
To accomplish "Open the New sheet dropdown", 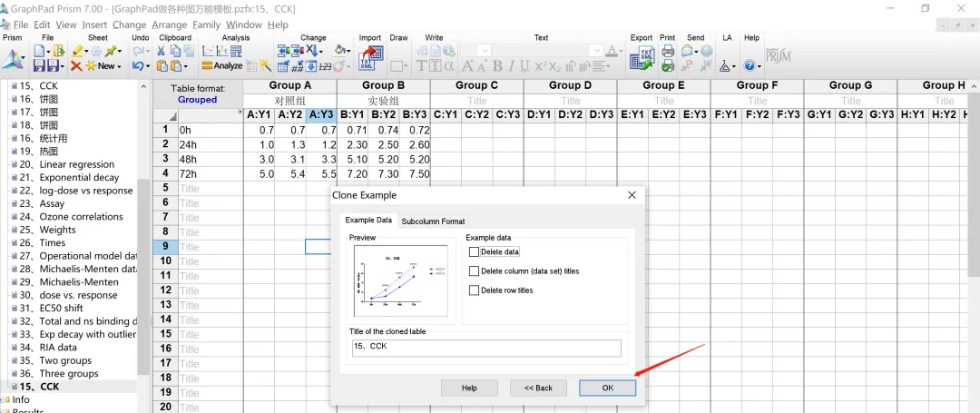I will click(105, 65).
